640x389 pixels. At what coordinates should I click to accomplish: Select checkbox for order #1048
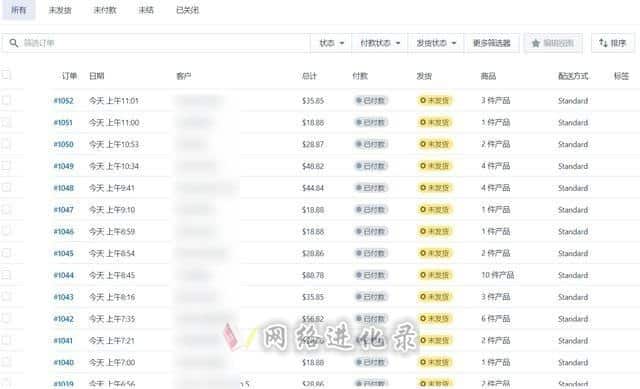click(6, 187)
